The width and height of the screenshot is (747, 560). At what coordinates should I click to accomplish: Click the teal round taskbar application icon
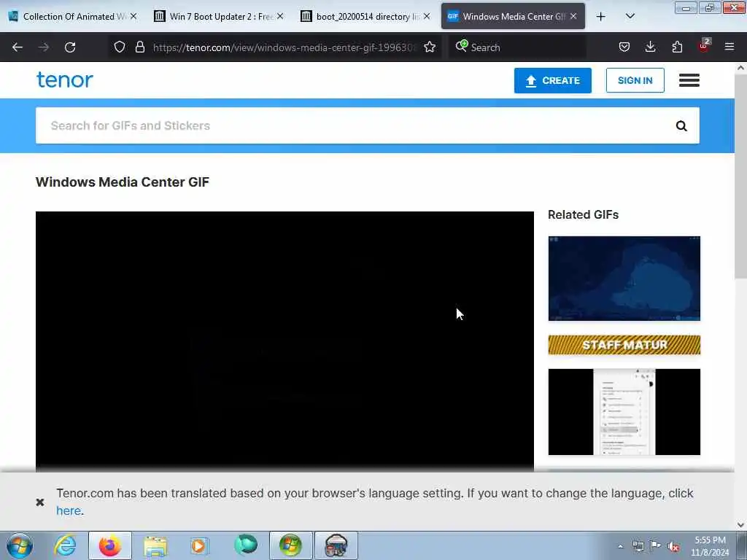click(245, 545)
